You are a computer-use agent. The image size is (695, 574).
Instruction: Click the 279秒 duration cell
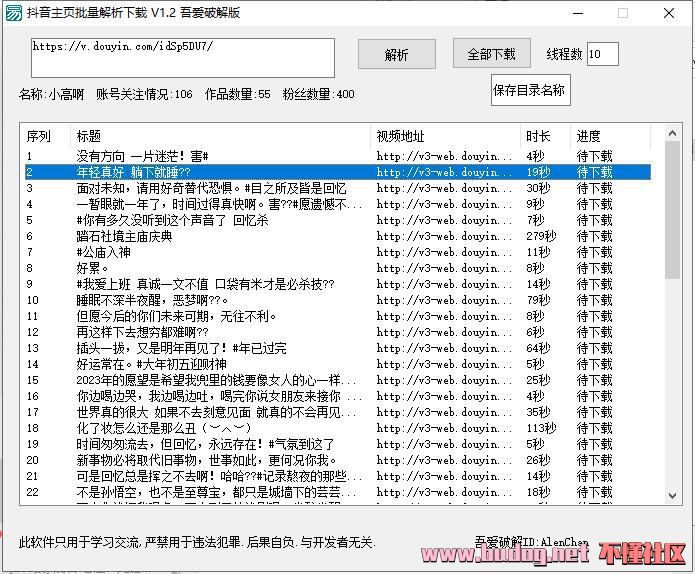541,236
